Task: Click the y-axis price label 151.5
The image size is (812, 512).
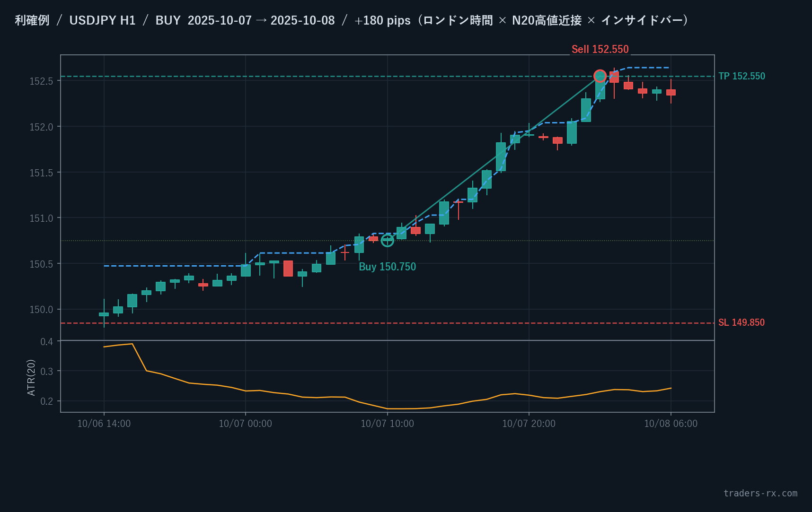Action: point(41,173)
